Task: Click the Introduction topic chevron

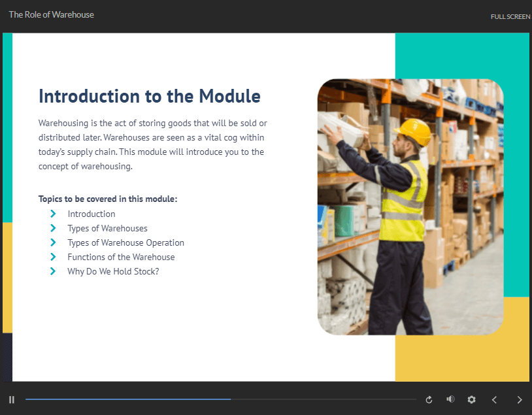Action: (x=53, y=214)
